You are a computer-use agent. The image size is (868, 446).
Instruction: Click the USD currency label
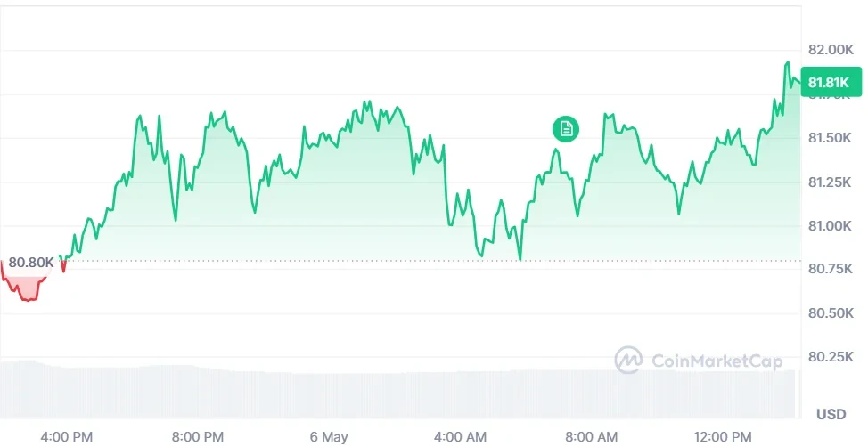831,414
